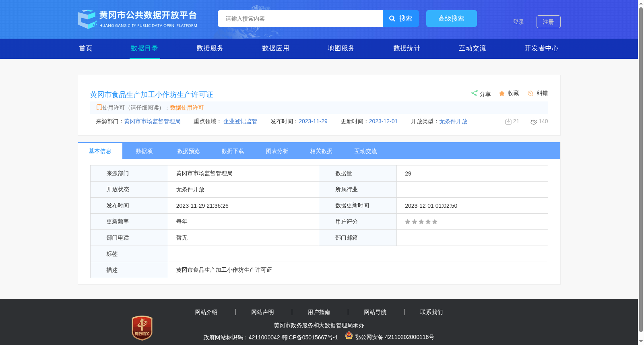This screenshot has height=345, width=644.
Task: Switch to the 数据下载 tab
Action: (233, 151)
